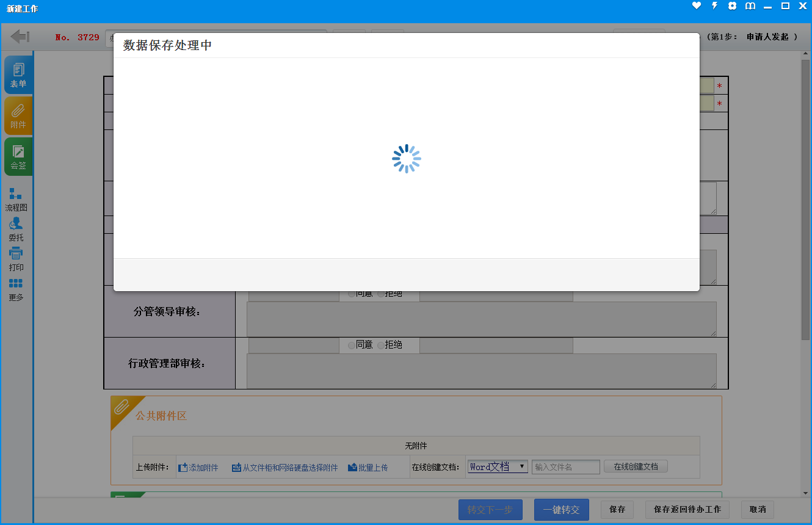This screenshot has height=525, width=812.
Task: Open the Word文档 document type dropdown
Action: point(498,466)
